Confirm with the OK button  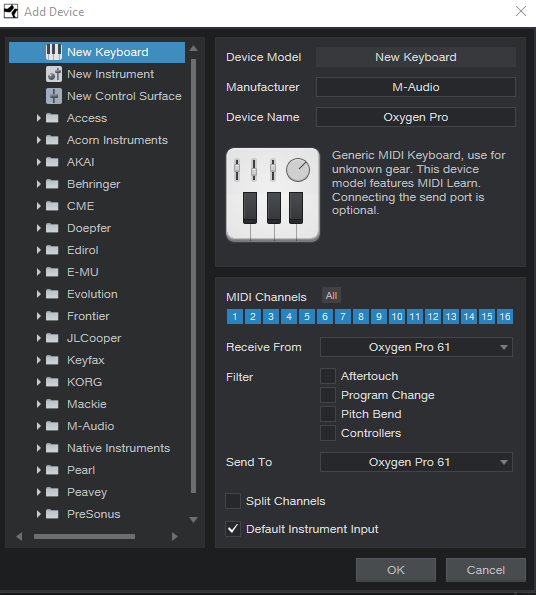tap(396, 570)
